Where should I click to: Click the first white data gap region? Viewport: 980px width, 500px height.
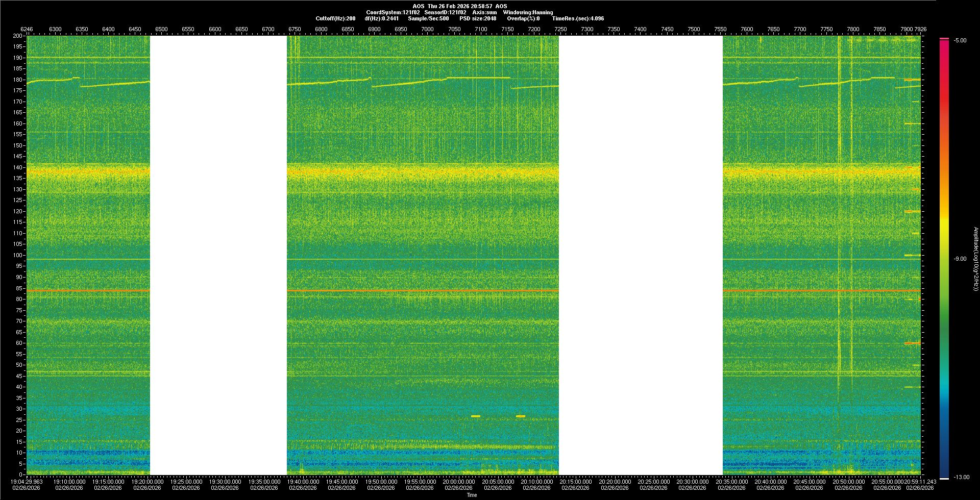pos(218,255)
